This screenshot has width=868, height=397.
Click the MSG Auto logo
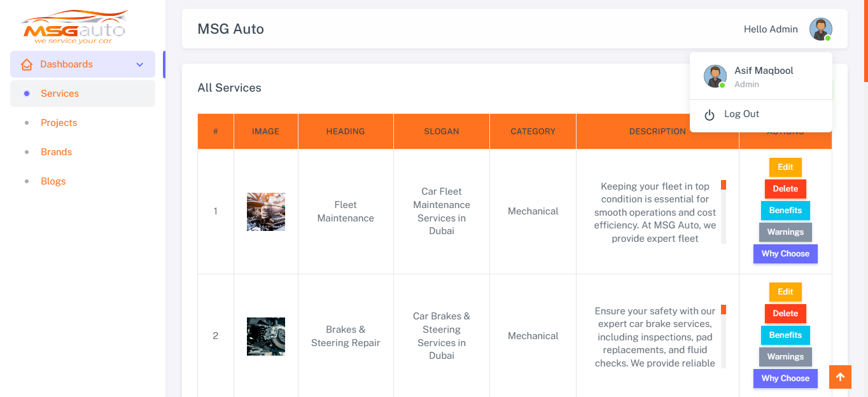click(75, 27)
